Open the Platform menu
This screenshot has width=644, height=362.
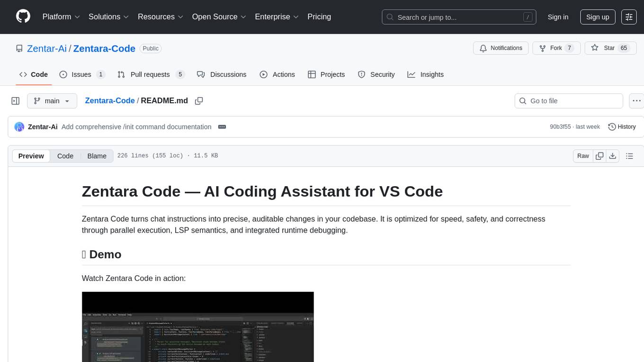pyautogui.click(x=61, y=17)
